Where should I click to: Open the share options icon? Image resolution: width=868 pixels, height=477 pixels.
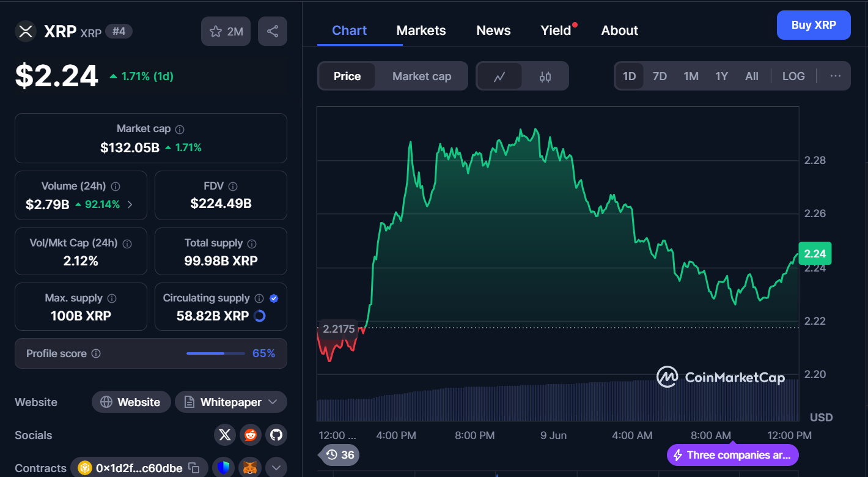pyautogui.click(x=273, y=31)
